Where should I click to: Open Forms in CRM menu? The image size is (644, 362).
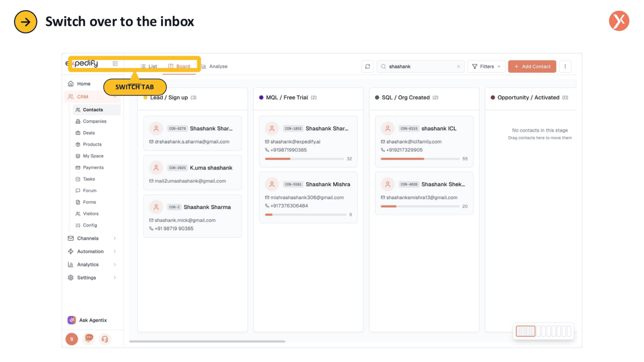(89, 202)
